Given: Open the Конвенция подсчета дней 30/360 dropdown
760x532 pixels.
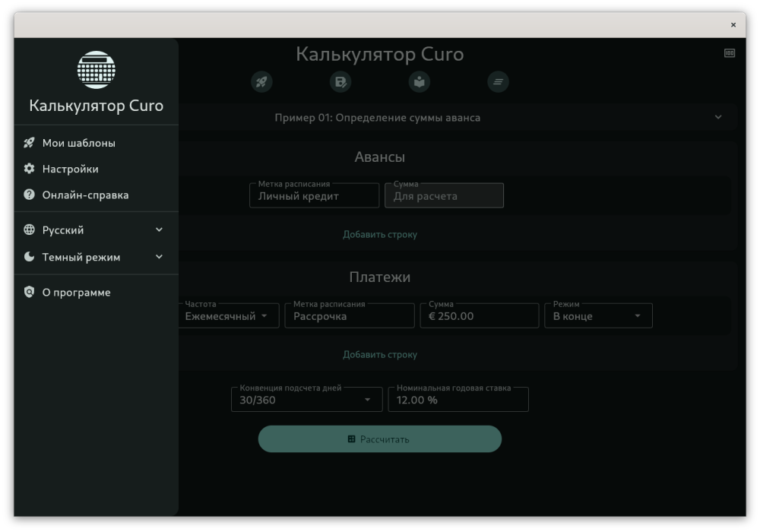Looking at the screenshot, I should point(307,400).
